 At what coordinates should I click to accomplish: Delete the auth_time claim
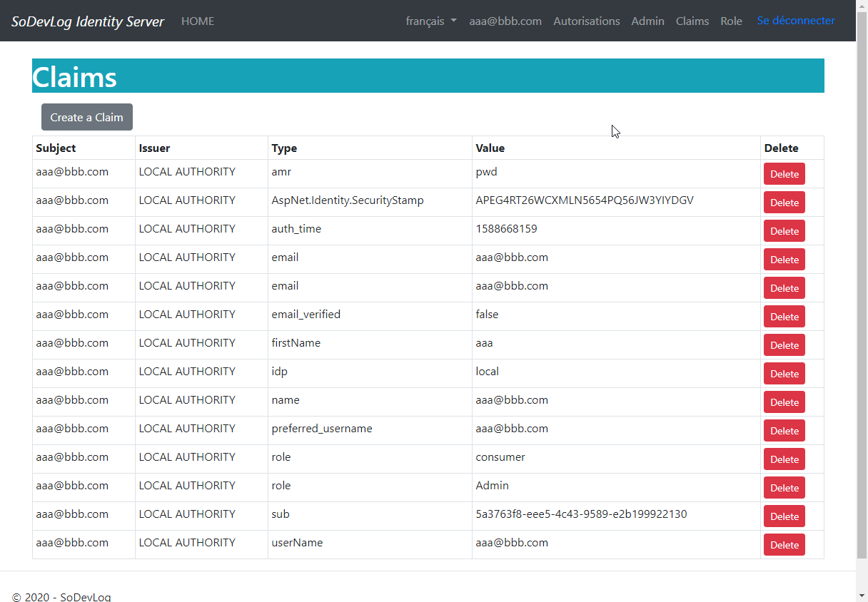[784, 230]
